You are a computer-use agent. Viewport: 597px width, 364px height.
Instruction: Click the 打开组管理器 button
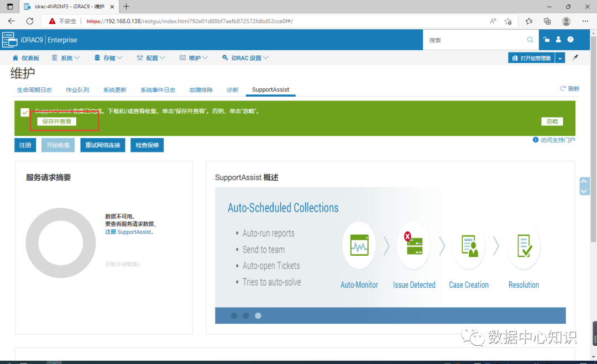tap(532, 58)
